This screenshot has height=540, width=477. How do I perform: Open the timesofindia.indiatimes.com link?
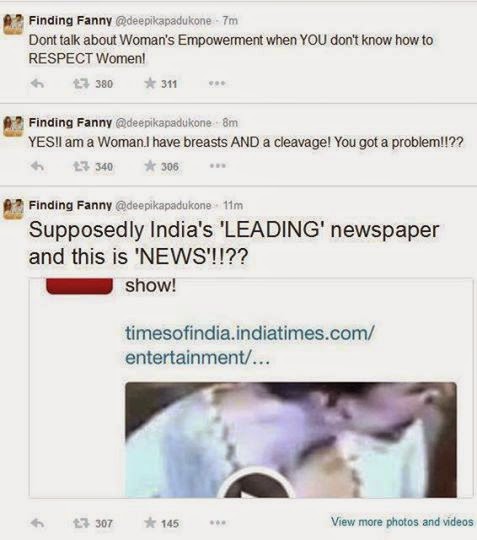point(249,345)
